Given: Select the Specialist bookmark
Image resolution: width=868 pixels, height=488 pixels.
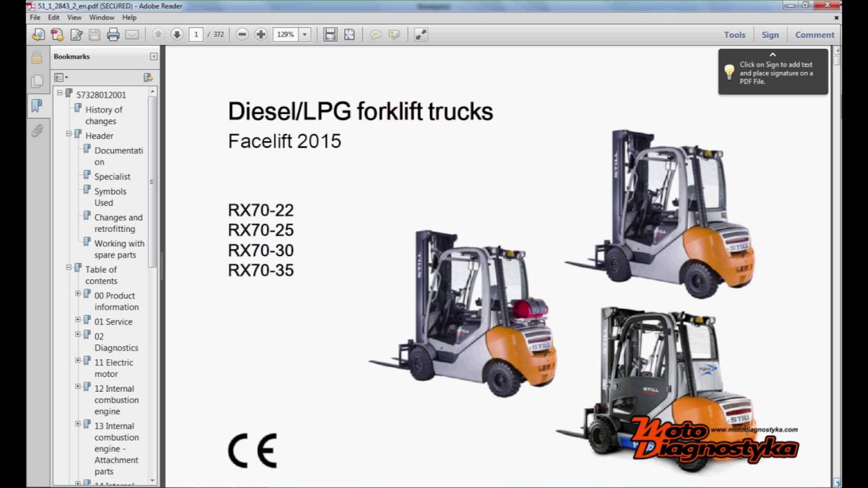Looking at the screenshot, I should [113, 176].
